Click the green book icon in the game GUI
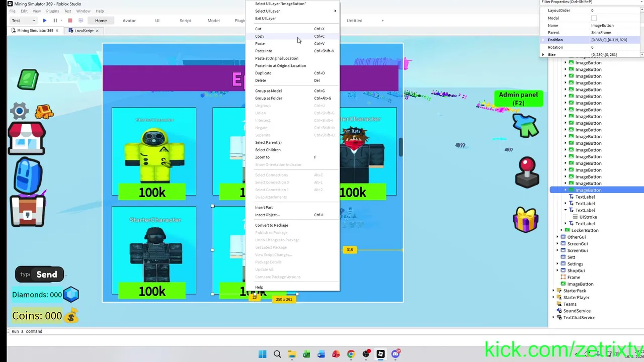 28,79
